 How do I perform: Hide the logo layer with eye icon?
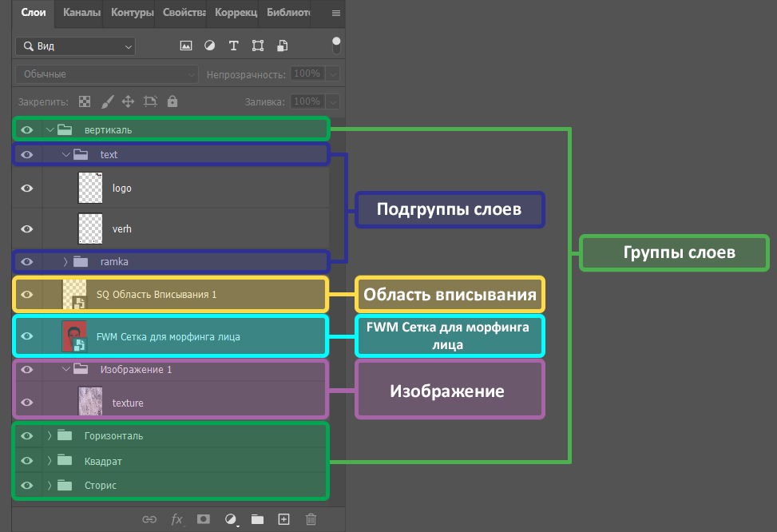tap(27, 189)
